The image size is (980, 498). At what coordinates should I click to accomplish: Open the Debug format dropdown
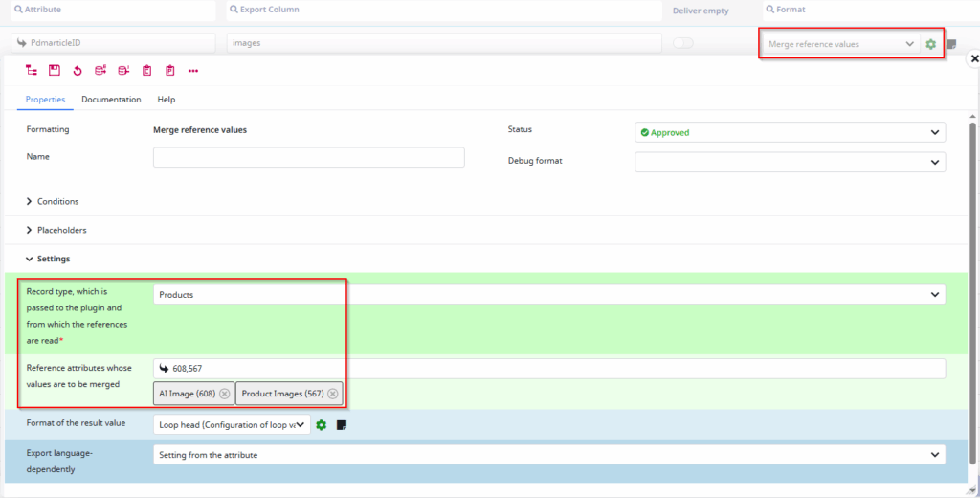[x=790, y=162]
